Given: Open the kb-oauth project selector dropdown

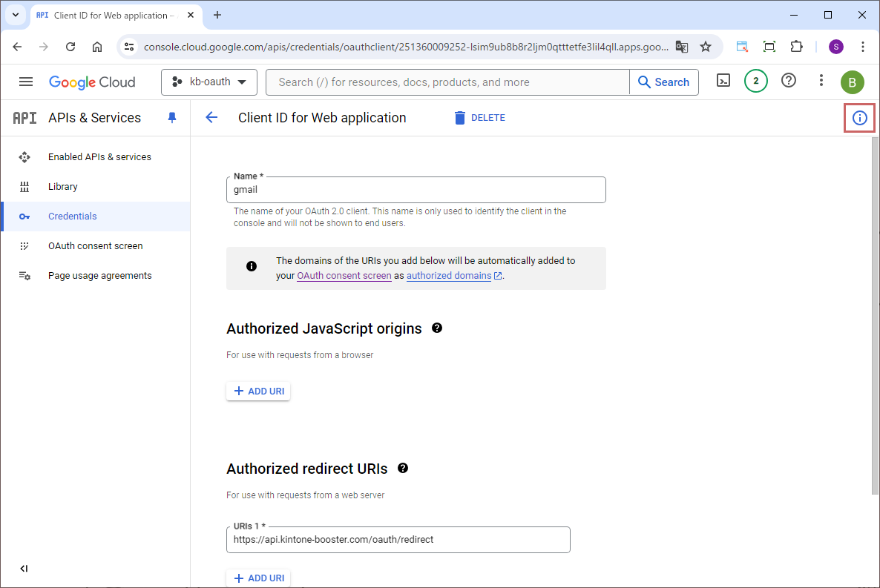Looking at the screenshot, I should [x=208, y=82].
